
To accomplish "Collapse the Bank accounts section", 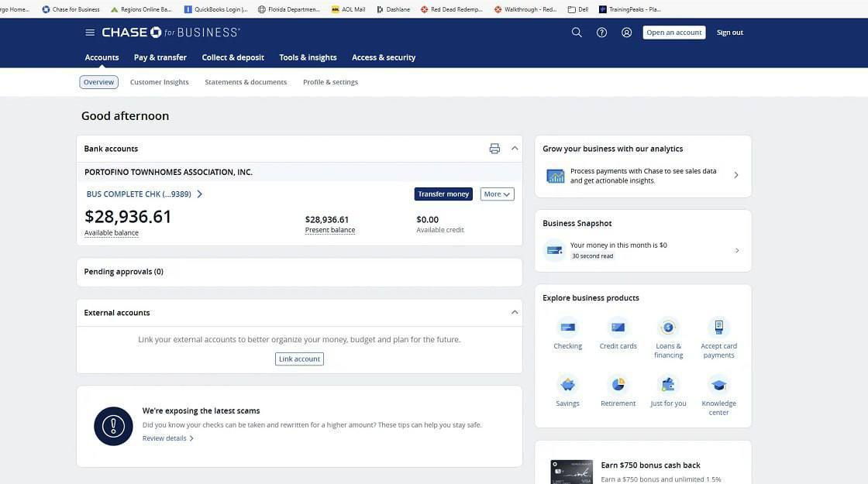I will (515, 148).
